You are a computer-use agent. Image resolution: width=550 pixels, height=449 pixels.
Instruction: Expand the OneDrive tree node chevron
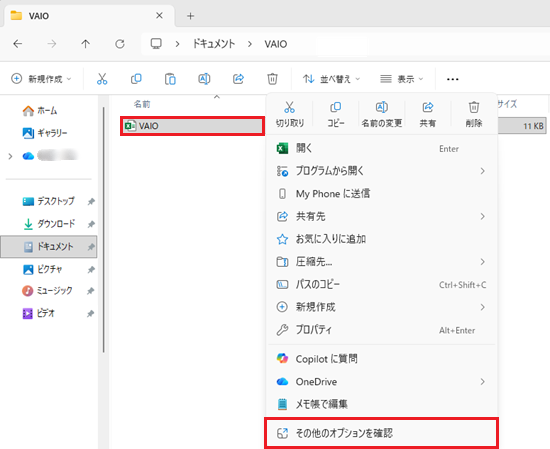click(10, 156)
